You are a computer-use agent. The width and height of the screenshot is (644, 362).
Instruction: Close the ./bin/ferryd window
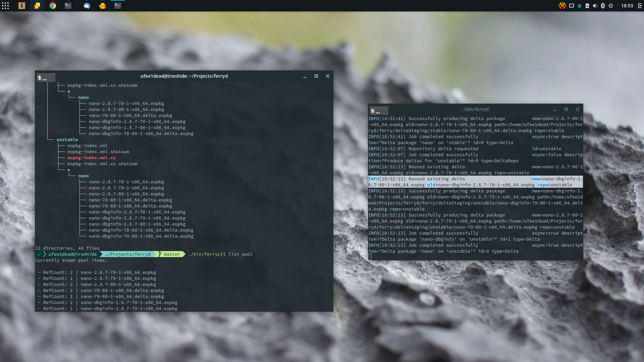pos(578,109)
